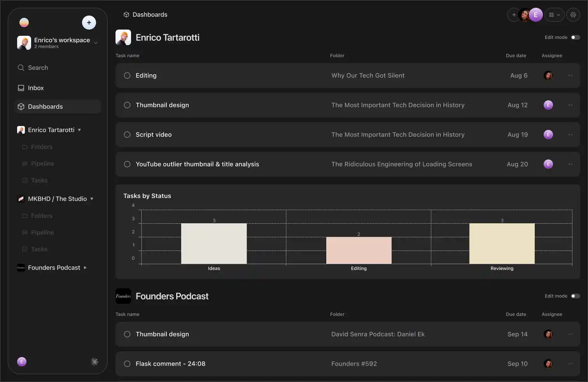
Task: Collapse the MKBHD / The Studio tree
Action: [92, 199]
